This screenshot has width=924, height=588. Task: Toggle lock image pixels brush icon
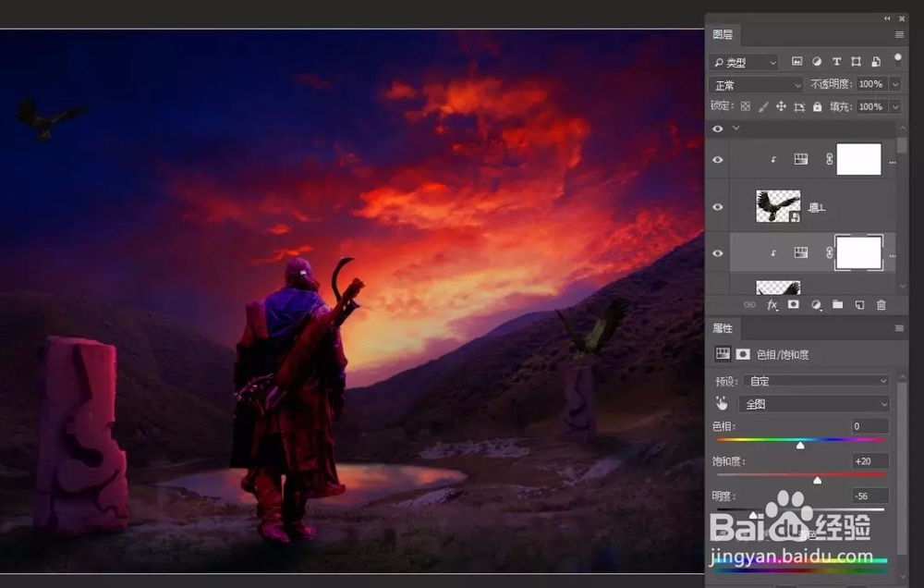[x=763, y=106]
